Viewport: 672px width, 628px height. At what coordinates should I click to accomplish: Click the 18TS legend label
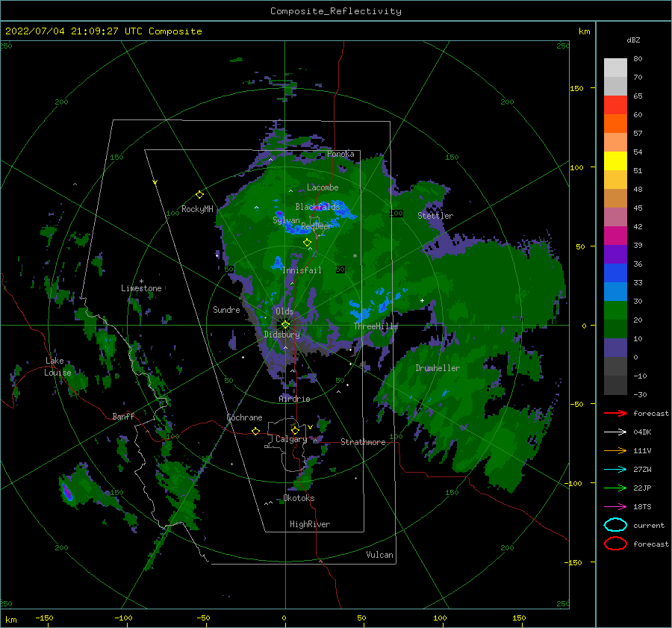[x=642, y=507]
